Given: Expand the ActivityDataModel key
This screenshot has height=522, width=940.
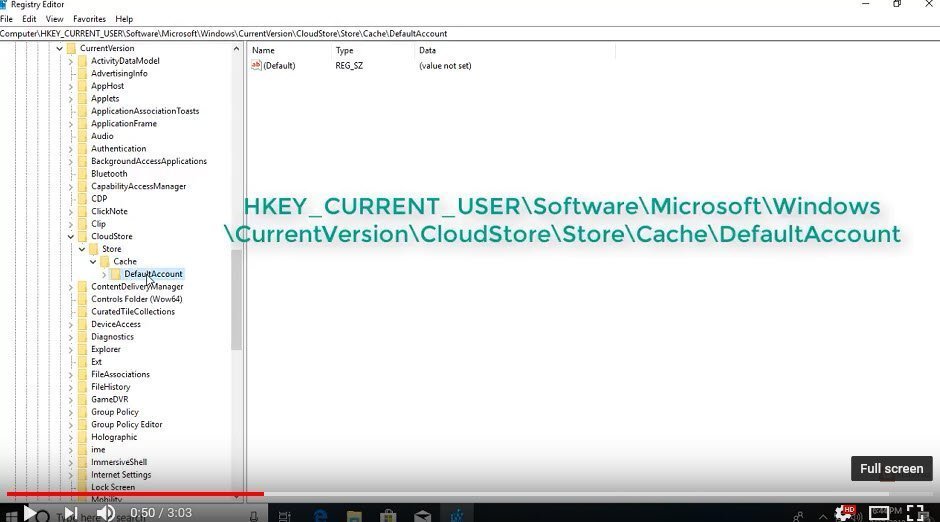Looking at the screenshot, I should point(71,61).
